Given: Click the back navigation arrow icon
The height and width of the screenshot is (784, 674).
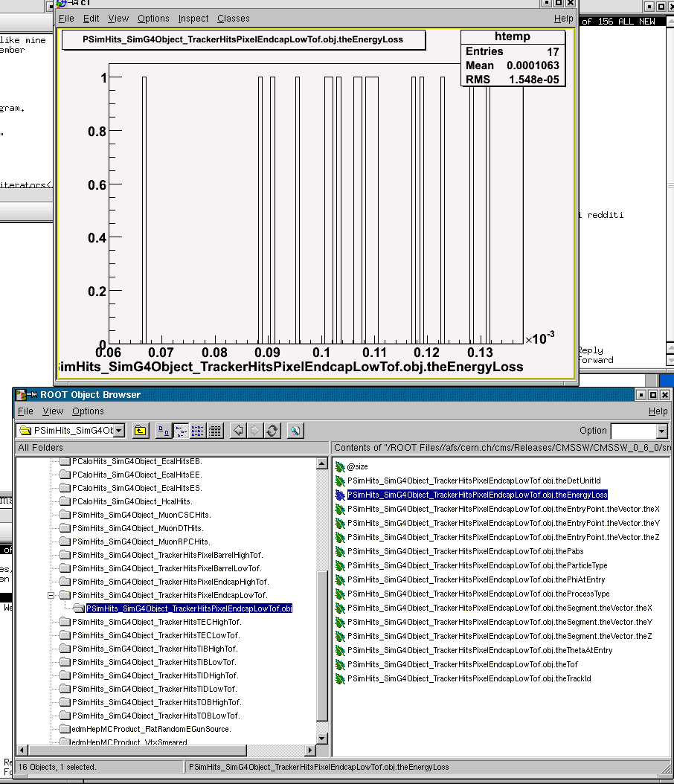Looking at the screenshot, I should click(238, 431).
